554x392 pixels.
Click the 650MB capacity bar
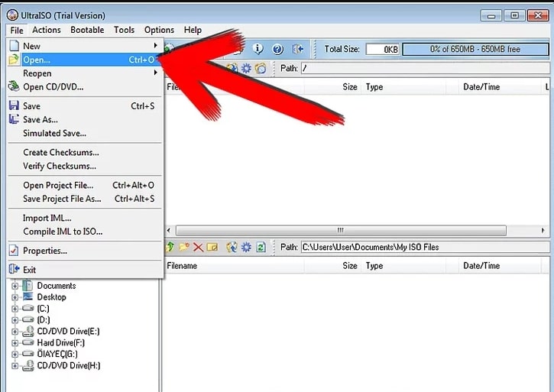[x=475, y=49]
